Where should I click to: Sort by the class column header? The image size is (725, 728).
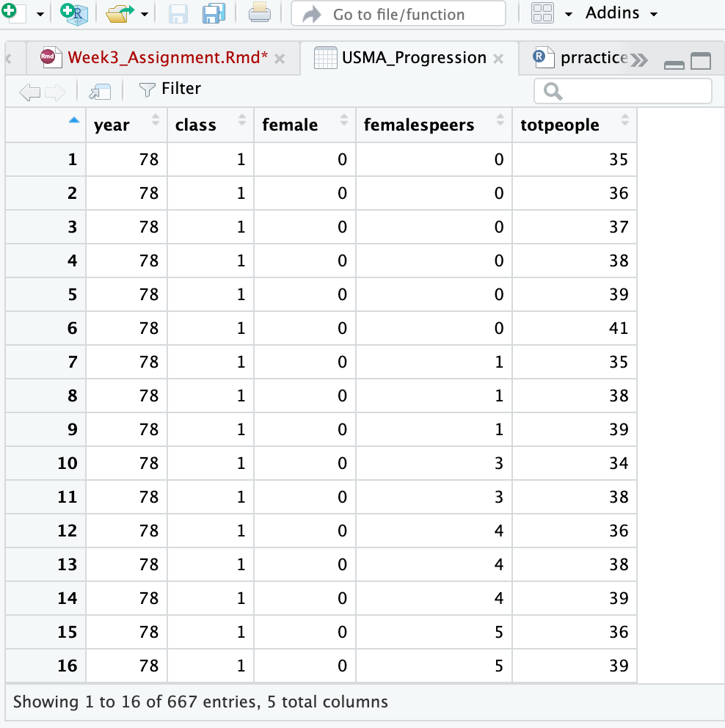[211, 125]
